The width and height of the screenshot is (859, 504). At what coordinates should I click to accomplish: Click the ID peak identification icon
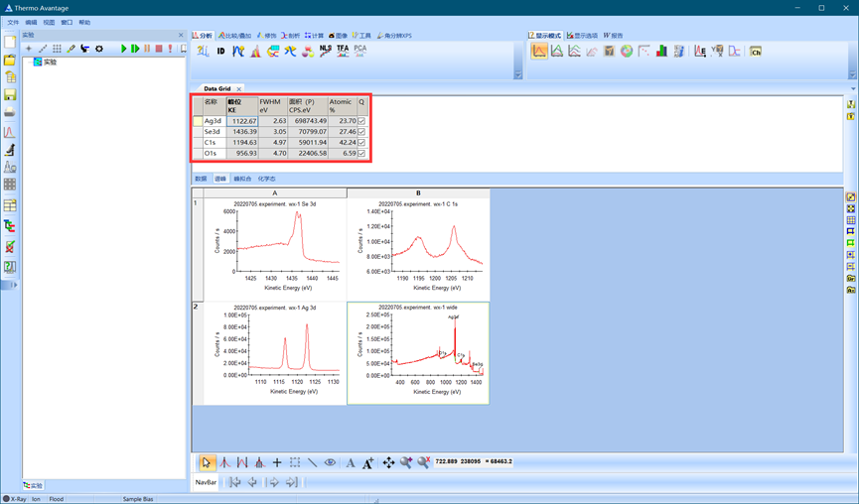220,51
